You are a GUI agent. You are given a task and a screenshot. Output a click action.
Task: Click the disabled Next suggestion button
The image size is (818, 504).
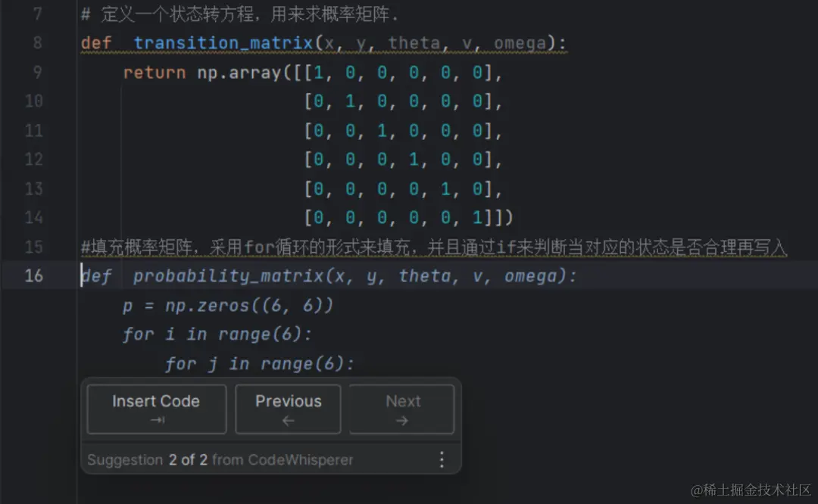(x=401, y=409)
